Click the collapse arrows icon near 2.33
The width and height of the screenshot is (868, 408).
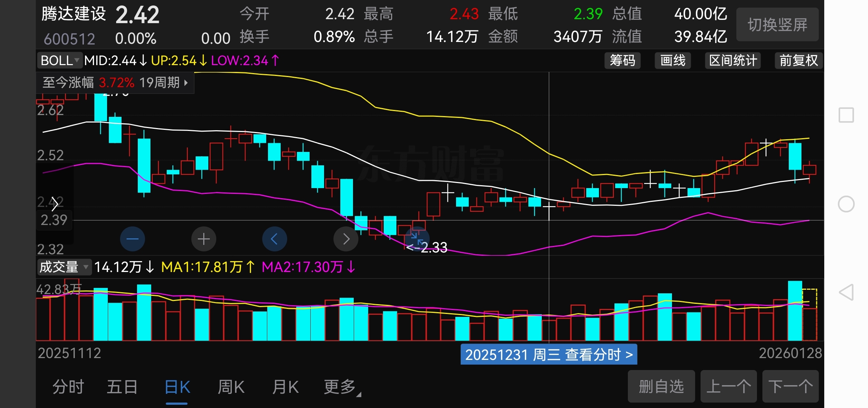click(417, 239)
